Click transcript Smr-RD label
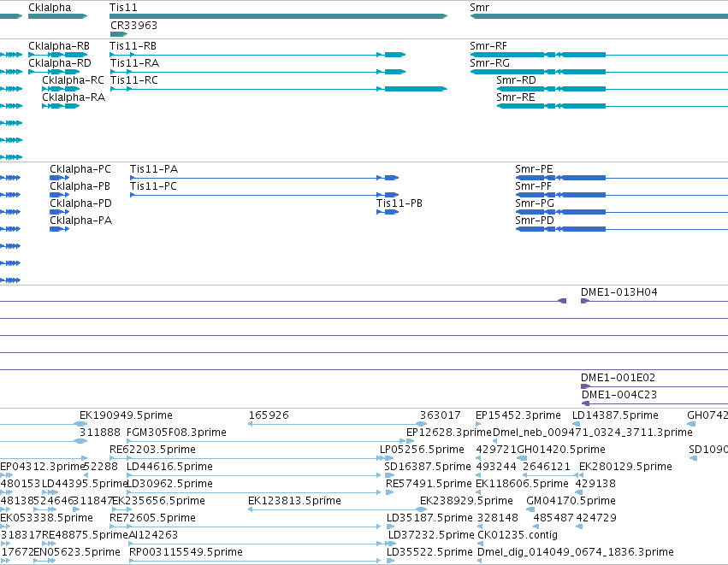 tap(516, 80)
